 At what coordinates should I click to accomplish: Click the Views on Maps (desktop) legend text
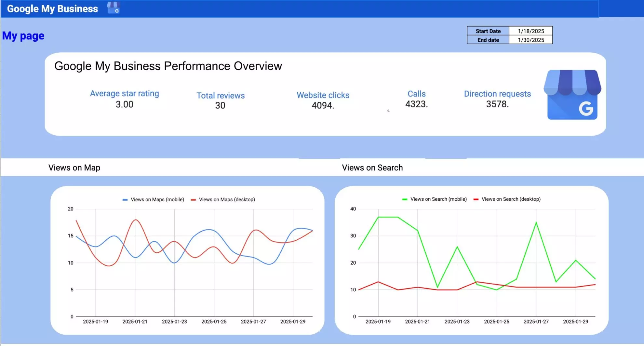tap(227, 199)
